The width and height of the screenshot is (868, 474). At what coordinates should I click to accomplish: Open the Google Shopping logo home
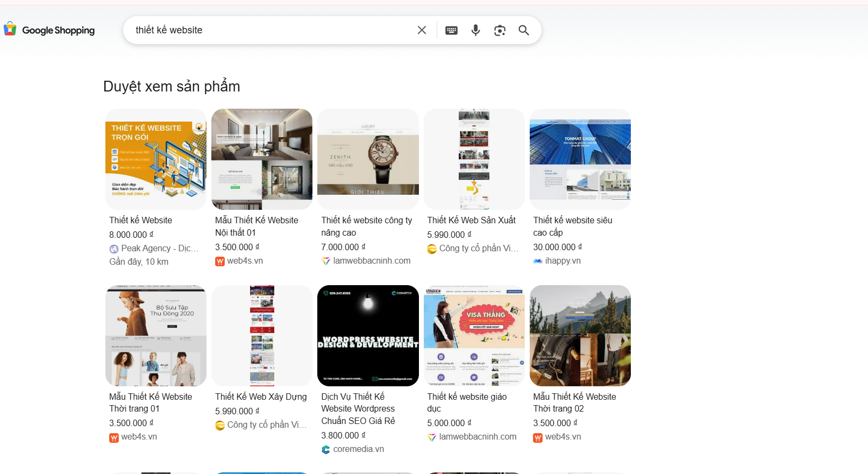(49, 30)
